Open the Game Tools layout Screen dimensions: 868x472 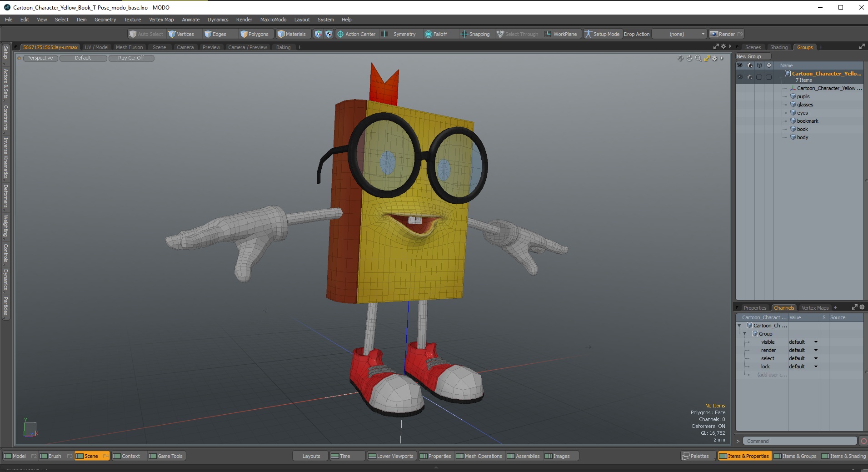[166, 456]
